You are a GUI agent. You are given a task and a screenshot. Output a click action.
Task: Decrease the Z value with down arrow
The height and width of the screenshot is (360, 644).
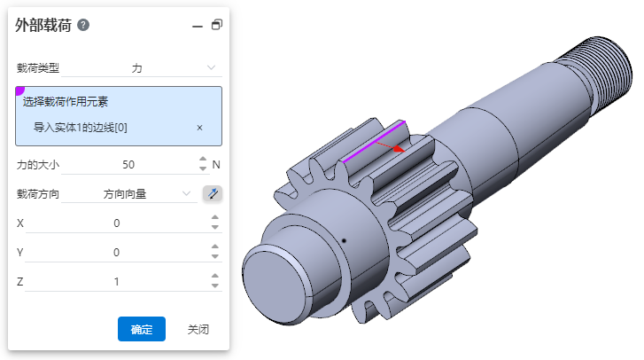[215, 286]
